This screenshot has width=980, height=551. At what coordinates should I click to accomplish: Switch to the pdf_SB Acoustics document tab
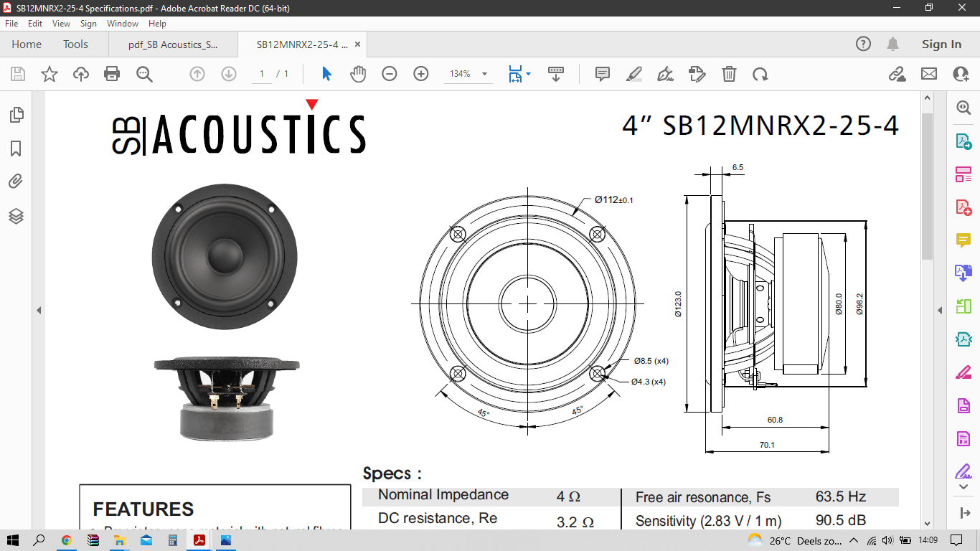(x=173, y=44)
